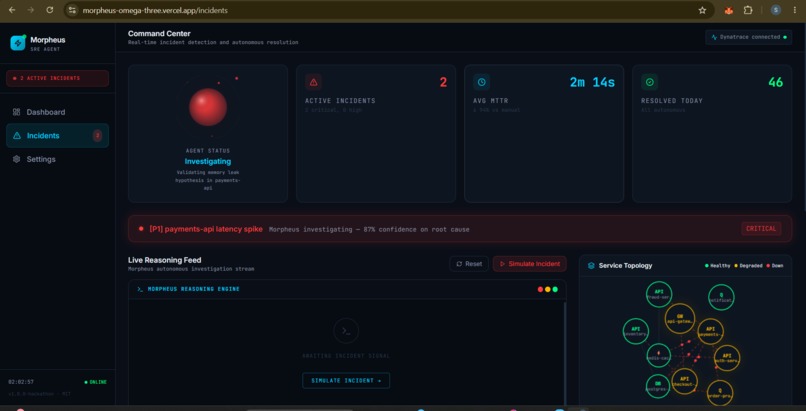This screenshot has width=806, height=411.
Task: Reload the page with the refresh icon
Action: pyautogui.click(x=49, y=10)
